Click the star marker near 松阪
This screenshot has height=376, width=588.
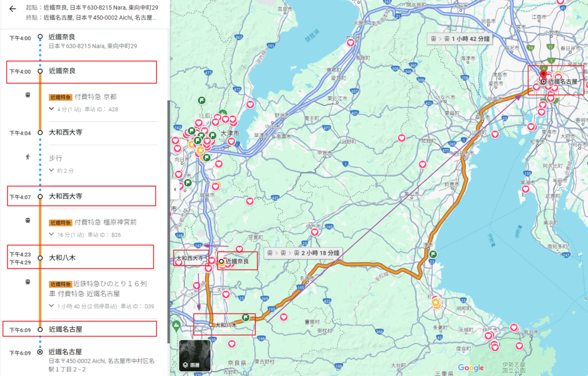coord(435,302)
